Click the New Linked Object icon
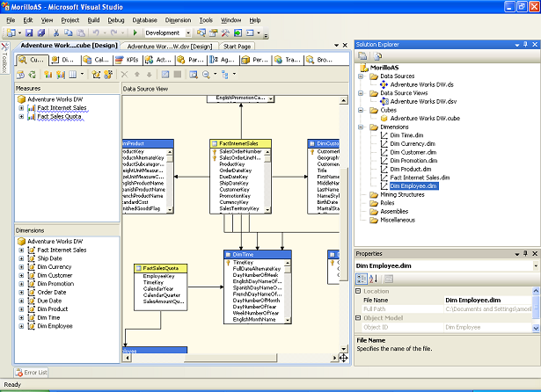541x392 pixels. (108, 74)
